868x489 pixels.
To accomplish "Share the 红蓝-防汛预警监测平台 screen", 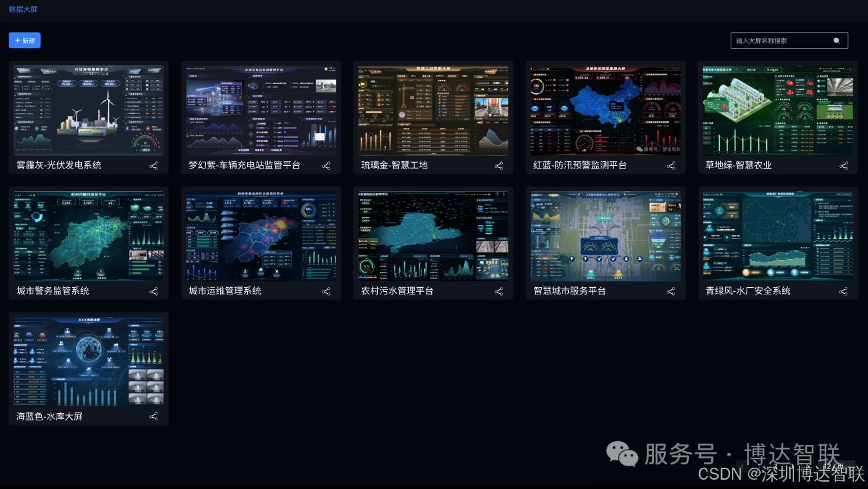I will [671, 165].
